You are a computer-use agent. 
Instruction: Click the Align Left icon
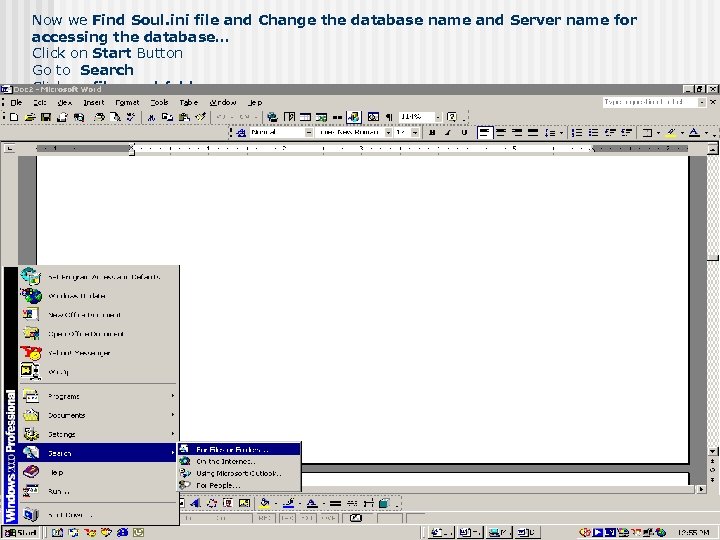click(484, 133)
